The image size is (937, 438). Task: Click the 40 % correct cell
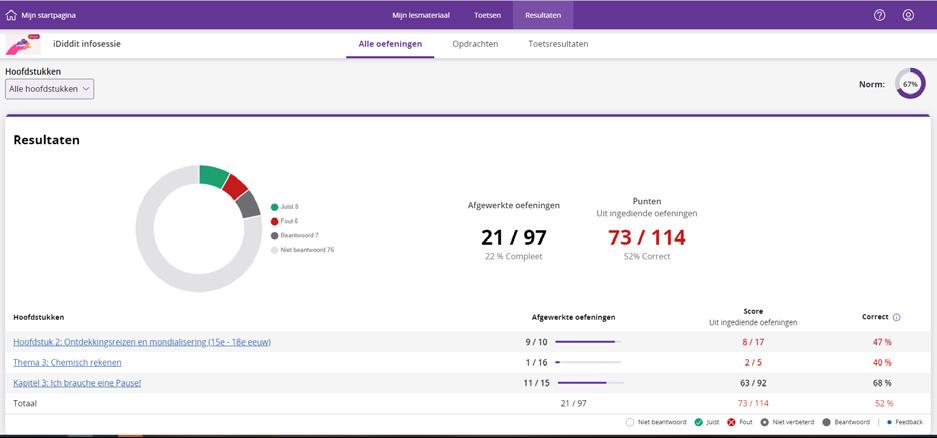click(882, 362)
